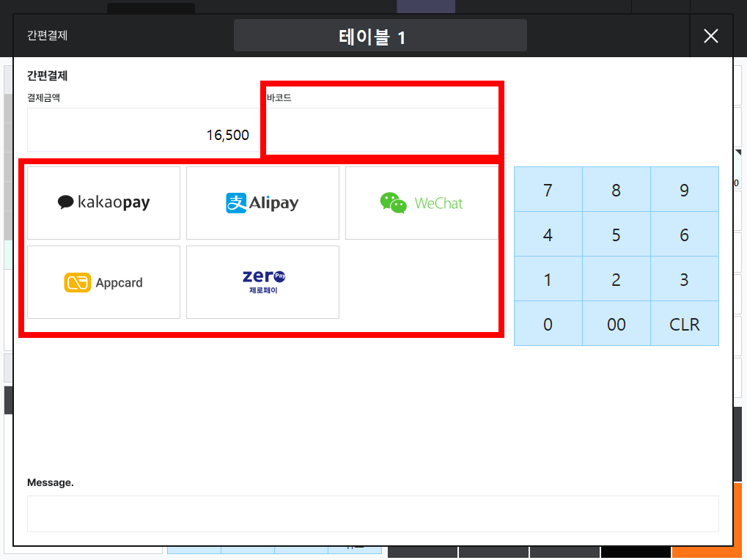Screen dimensions: 747x560
Task: Pick the WeChat payment tile
Action: click(x=422, y=203)
